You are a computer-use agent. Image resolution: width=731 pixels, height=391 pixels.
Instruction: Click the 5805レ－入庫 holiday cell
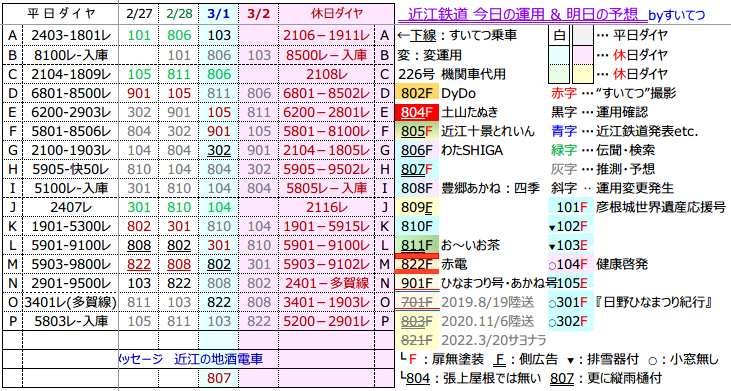tap(327, 188)
